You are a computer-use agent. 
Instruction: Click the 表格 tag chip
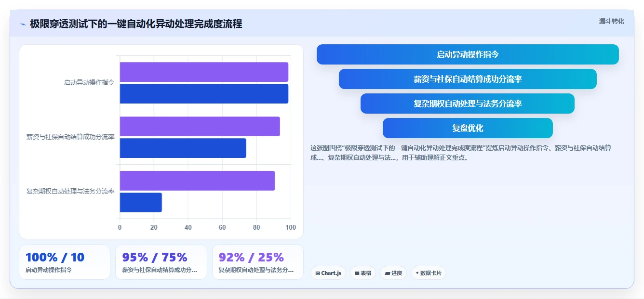363,273
